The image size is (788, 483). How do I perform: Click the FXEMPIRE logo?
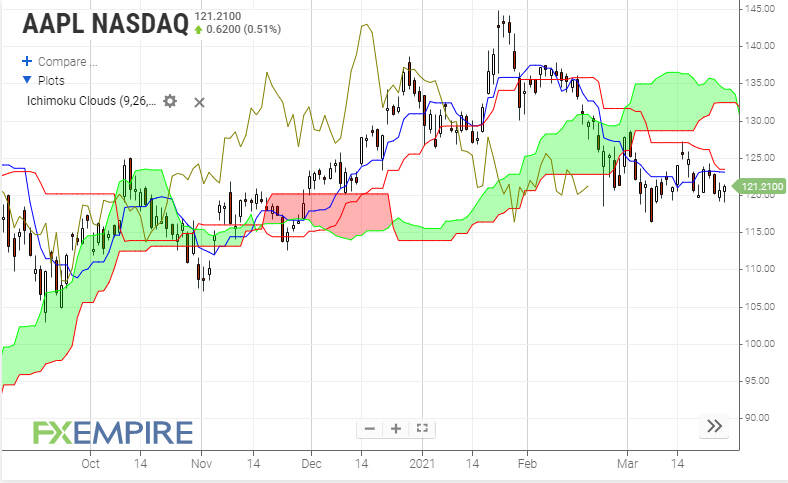click(x=113, y=433)
